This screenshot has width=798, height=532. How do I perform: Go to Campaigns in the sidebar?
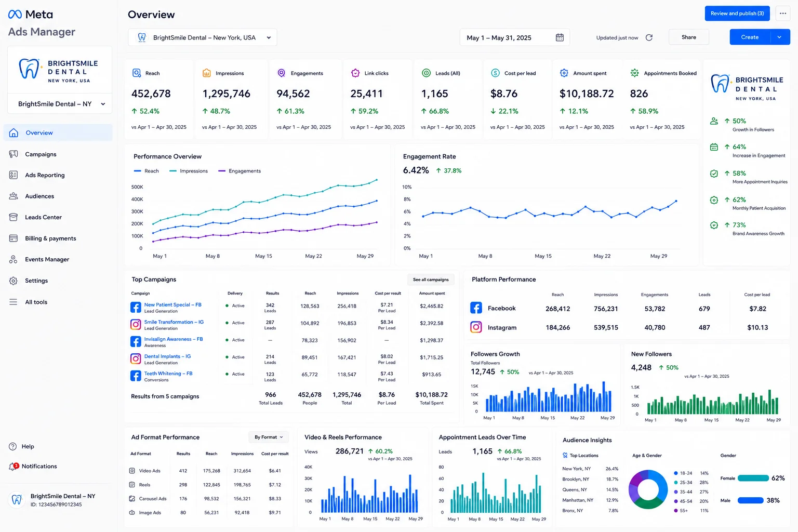tap(58, 154)
